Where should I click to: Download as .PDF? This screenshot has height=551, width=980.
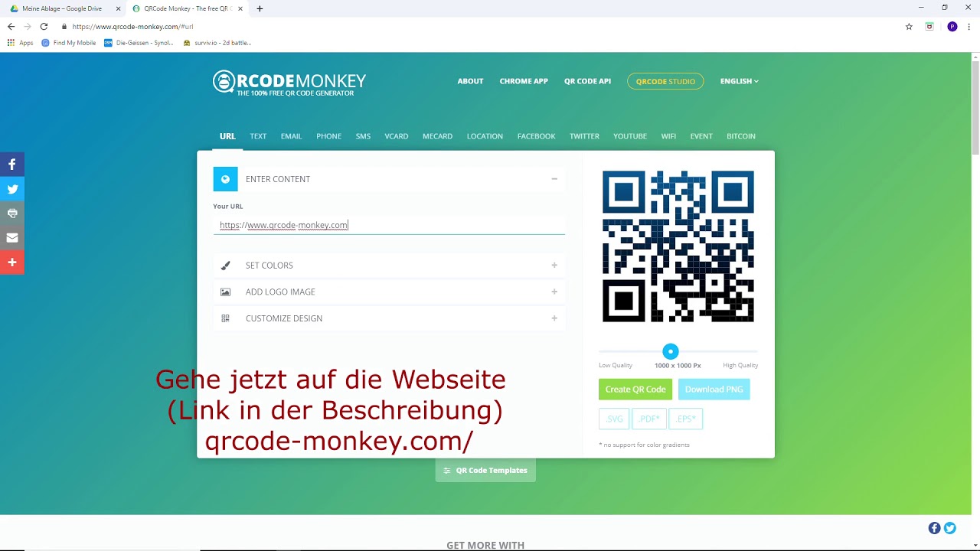649,419
